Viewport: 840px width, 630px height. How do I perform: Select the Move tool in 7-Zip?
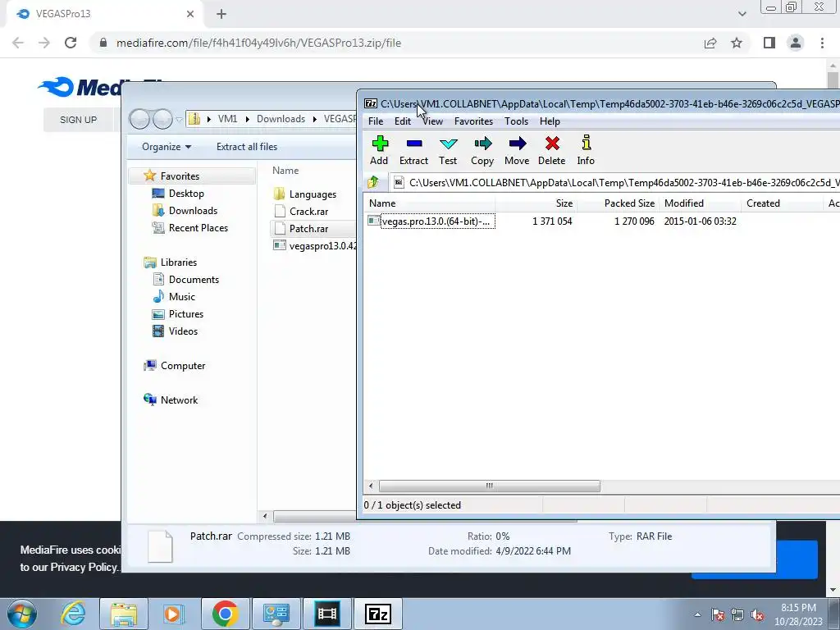(x=517, y=151)
